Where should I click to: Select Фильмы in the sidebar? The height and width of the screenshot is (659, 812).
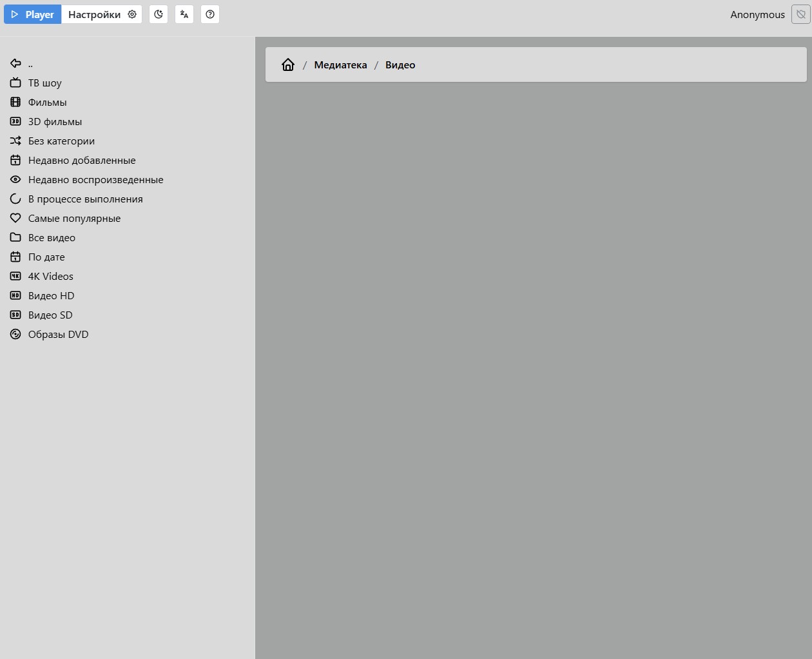coord(47,102)
